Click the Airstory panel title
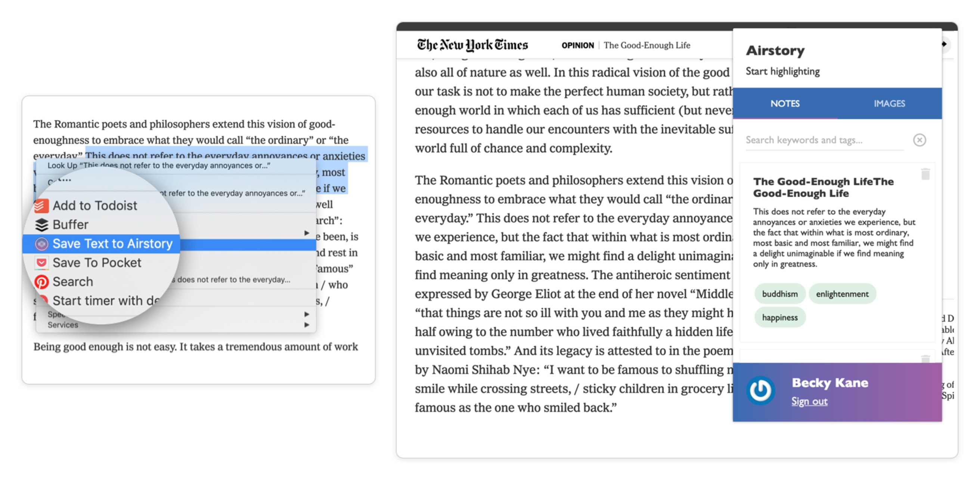Screen dimensions: 980x480 tap(775, 50)
